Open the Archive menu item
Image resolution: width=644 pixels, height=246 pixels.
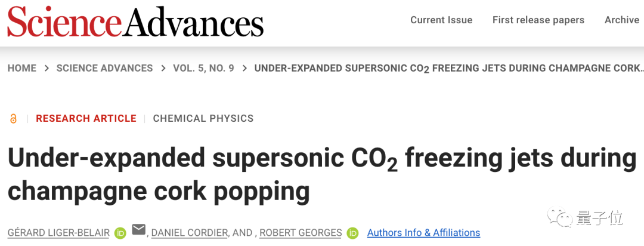(622, 20)
